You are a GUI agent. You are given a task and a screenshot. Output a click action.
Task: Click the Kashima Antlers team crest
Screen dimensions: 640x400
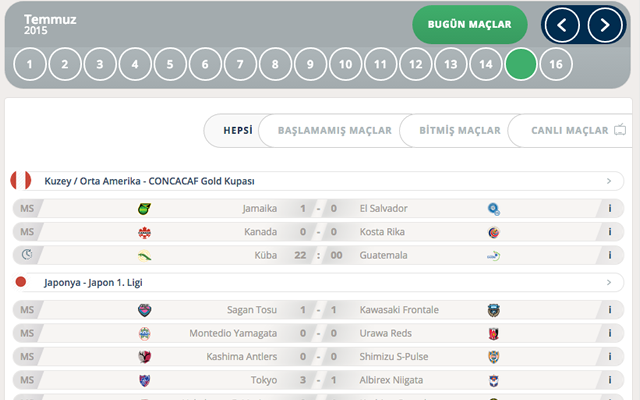[x=144, y=357]
